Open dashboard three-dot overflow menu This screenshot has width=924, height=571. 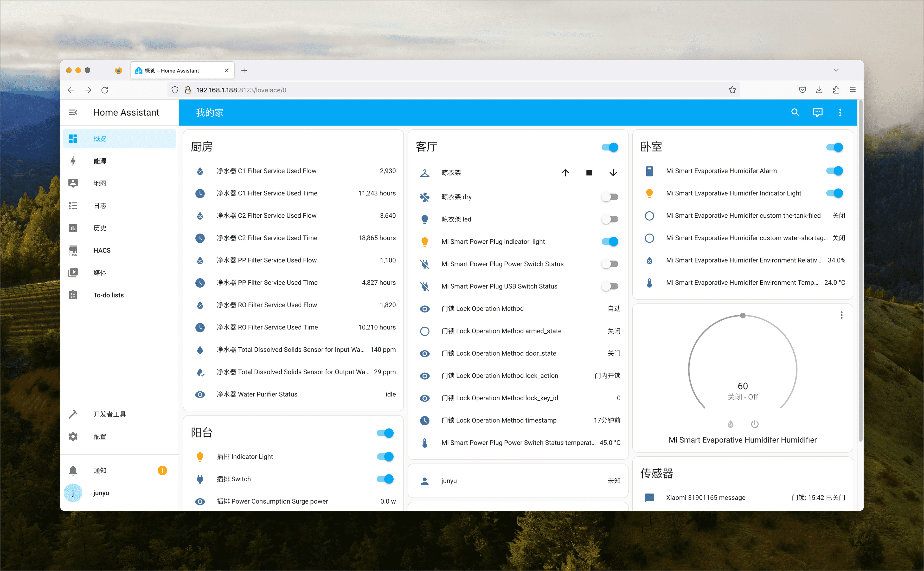(x=840, y=112)
